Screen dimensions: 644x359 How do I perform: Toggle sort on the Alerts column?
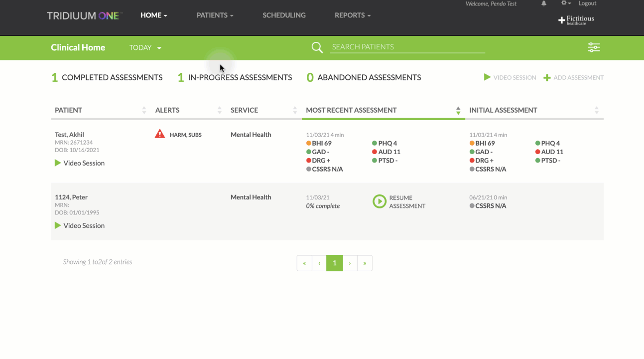coord(219,110)
